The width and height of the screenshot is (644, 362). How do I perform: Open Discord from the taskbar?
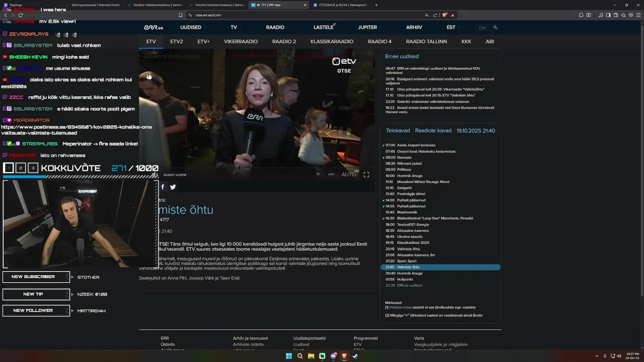[333, 356]
